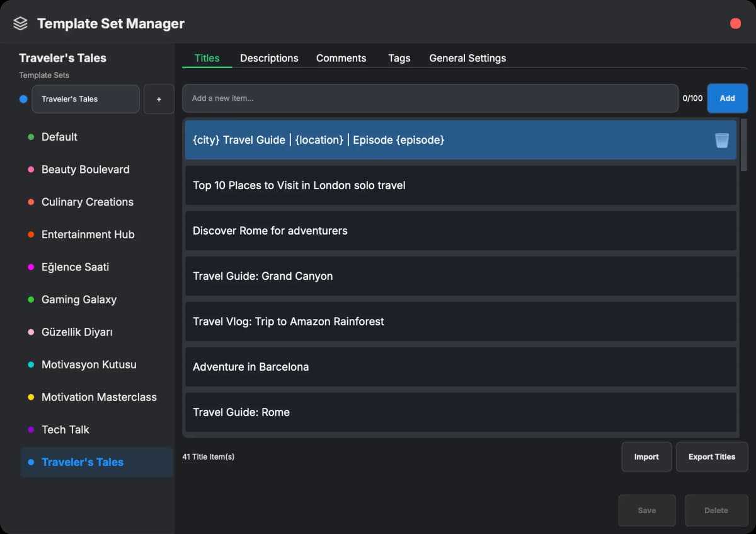Click the Import button
Screen dimensions: 756x534
[x=646, y=456]
